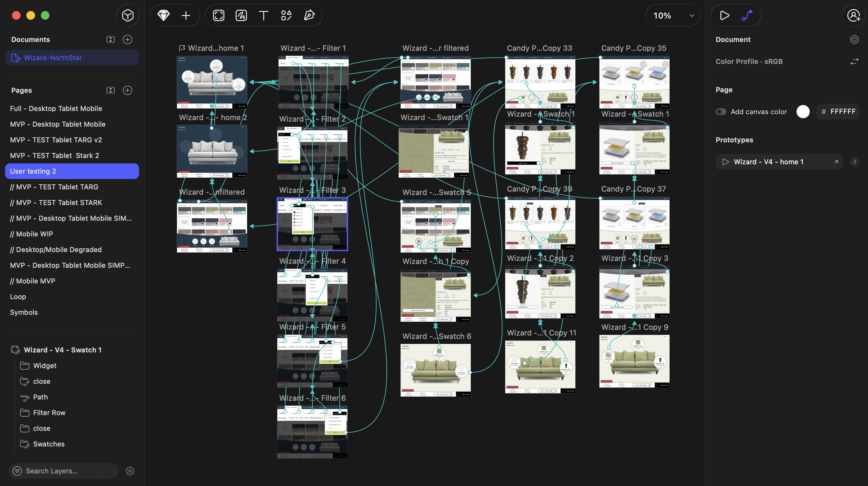Screen dimensions: 868x486
Task: Select the Text tool
Action: tap(264, 15)
